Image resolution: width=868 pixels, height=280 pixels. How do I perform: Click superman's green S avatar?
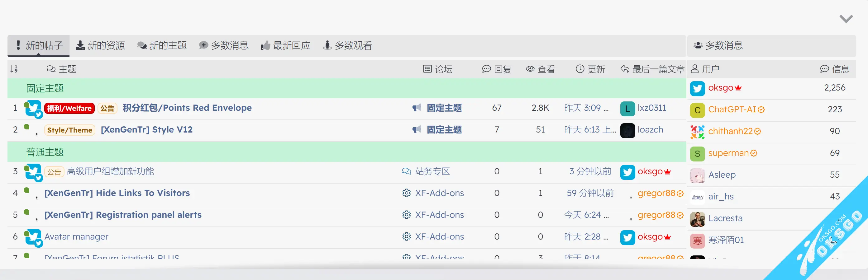point(697,153)
